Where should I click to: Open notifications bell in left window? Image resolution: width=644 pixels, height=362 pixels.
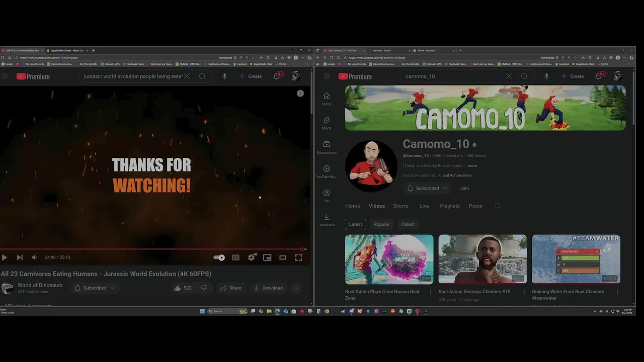coord(277,76)
